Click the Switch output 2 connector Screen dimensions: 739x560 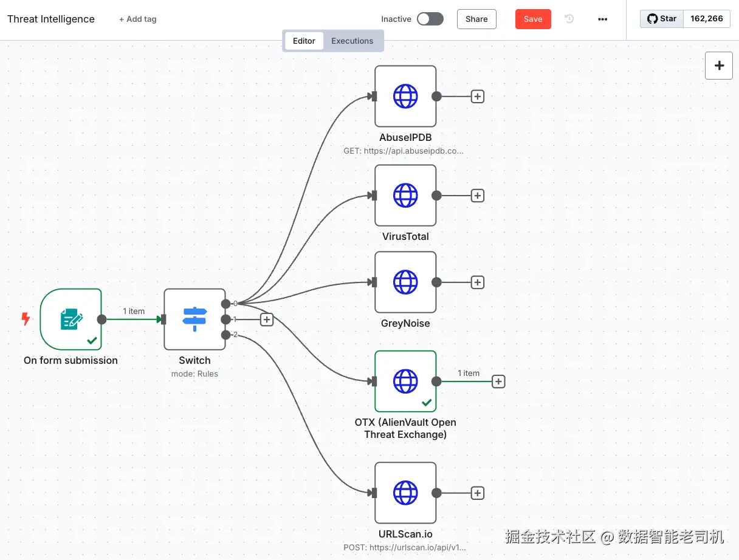tap(226, 335)
